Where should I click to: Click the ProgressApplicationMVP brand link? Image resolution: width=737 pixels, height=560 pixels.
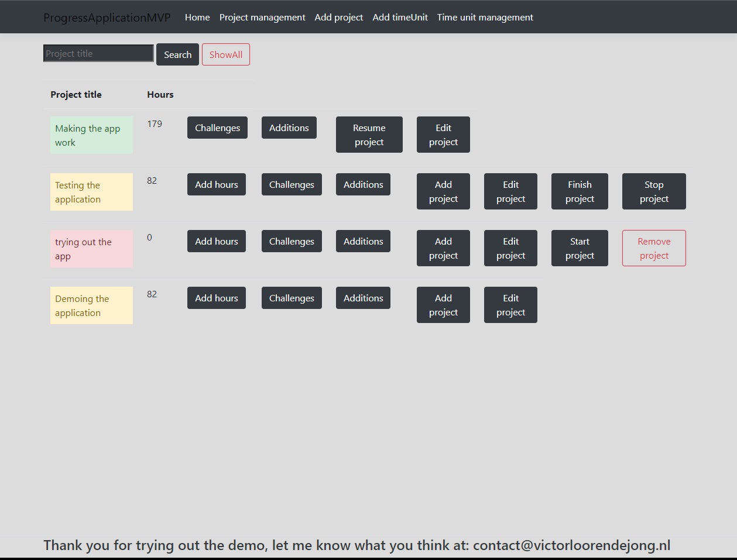[x=107, y=18]
